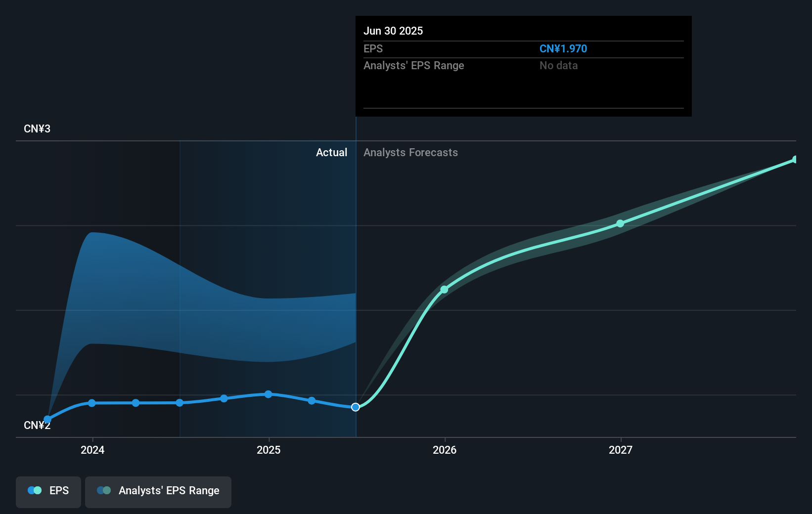Click the EPS peak point at 2025
The width and height of the screenshot is (812, 514).
(x=268, y=394)
